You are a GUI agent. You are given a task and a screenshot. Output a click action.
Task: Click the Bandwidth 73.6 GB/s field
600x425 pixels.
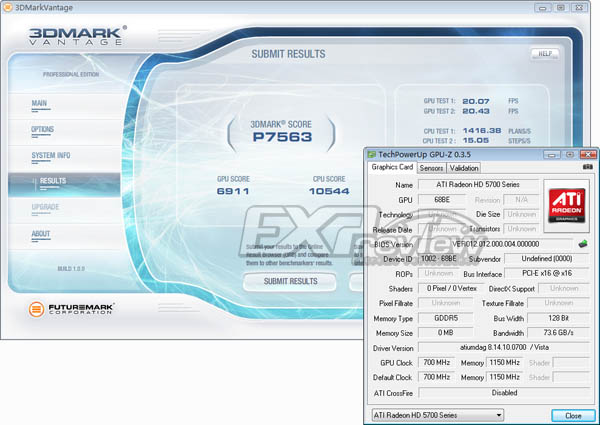[x=559, y=333]
